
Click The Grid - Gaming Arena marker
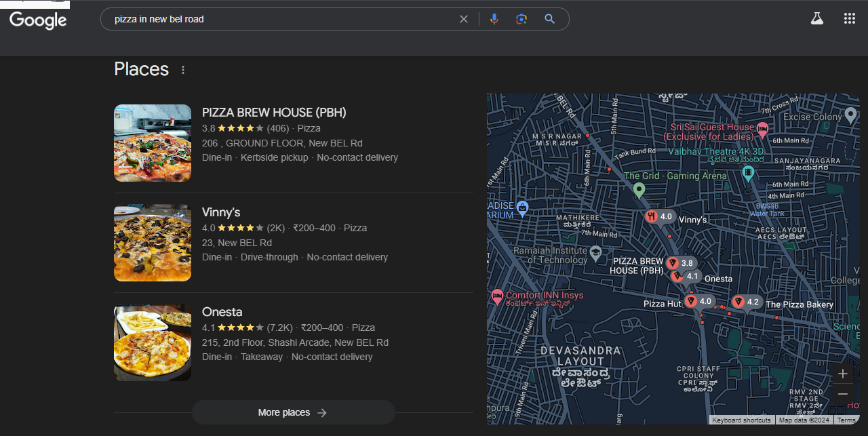pyautogui.click(x=639, y=190)
